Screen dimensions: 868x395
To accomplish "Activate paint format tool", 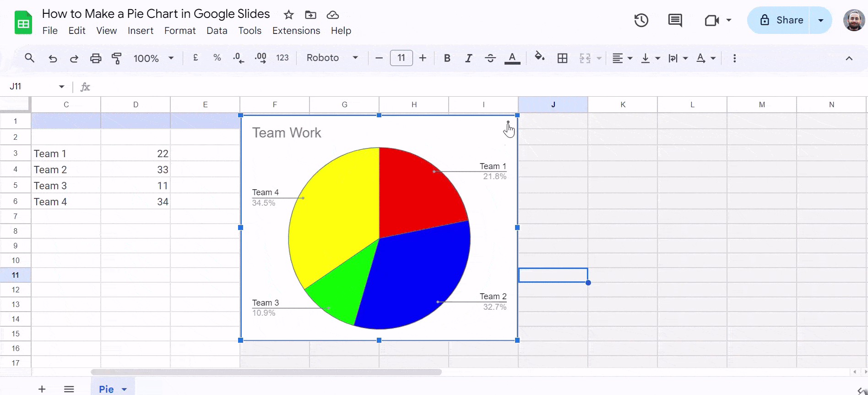I will [x=117, y=58].
